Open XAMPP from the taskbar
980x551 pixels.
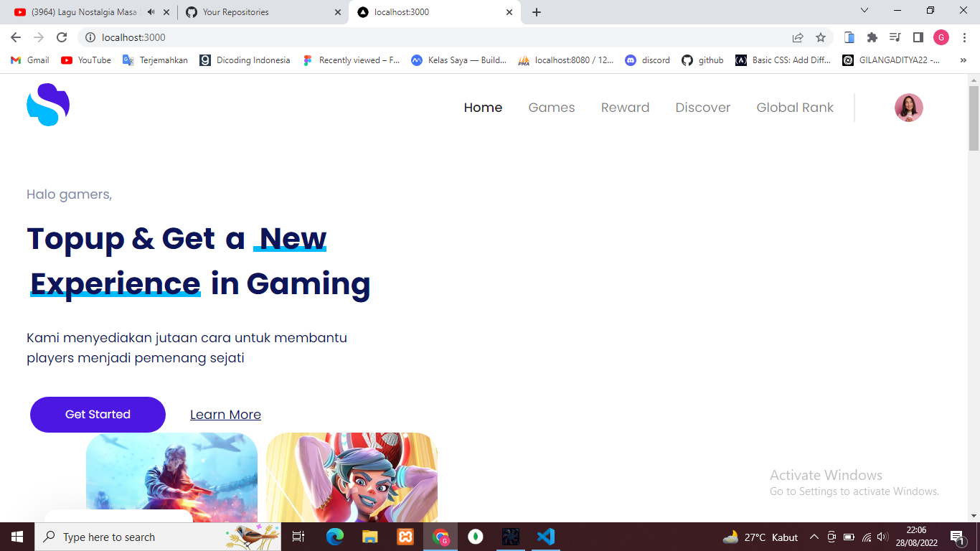[x=405, y=537]
